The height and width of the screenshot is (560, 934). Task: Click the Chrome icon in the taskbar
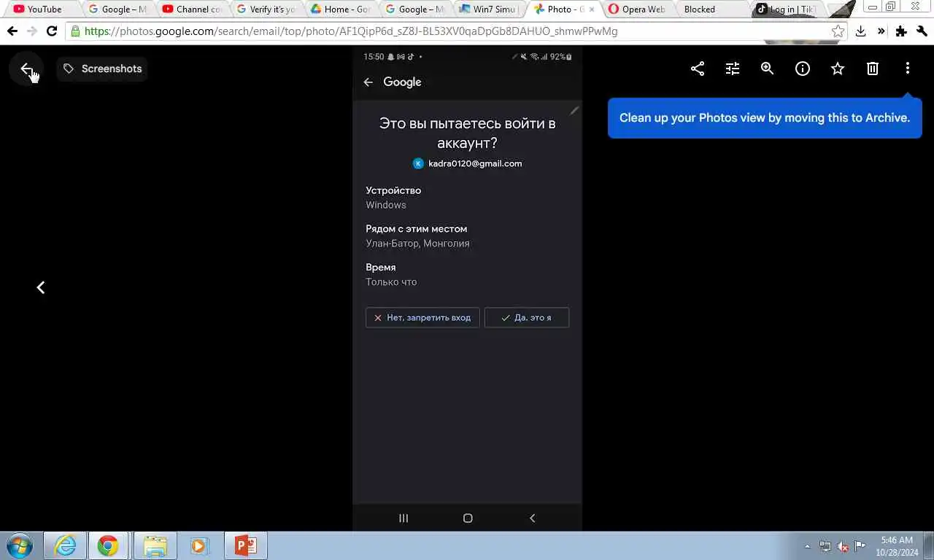tap(108, 545)
